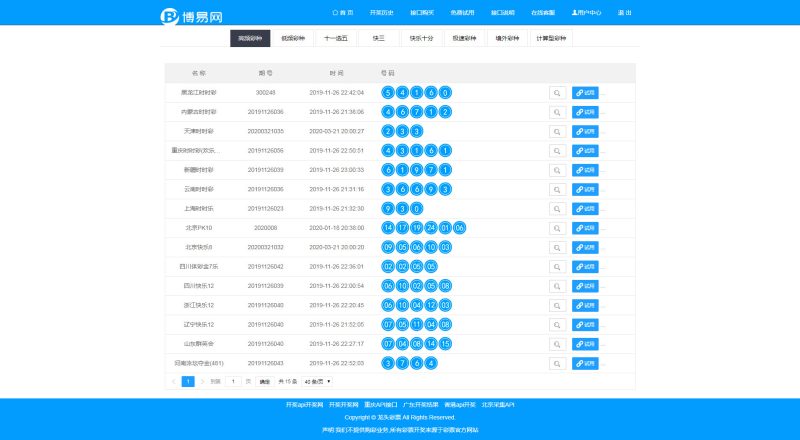The image size is (800, 440).
Task: Click search icon in issue 300248 row
Action: (557, 93)
